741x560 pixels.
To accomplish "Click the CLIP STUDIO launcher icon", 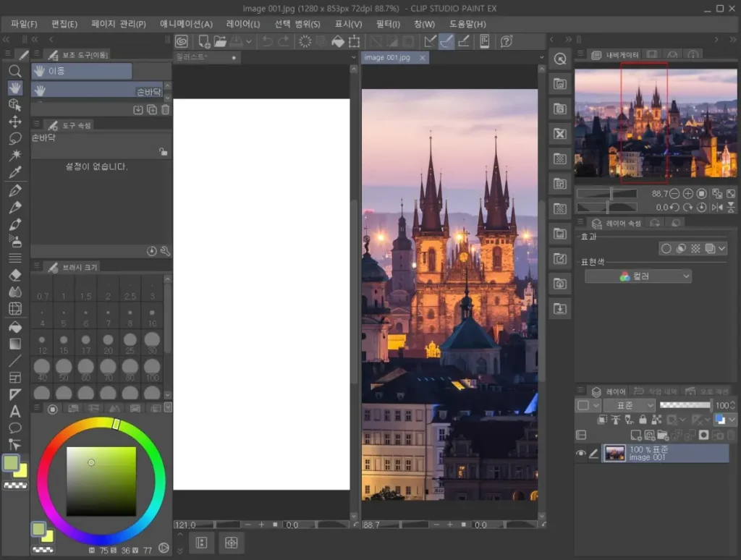I will (x=182, y=41).
